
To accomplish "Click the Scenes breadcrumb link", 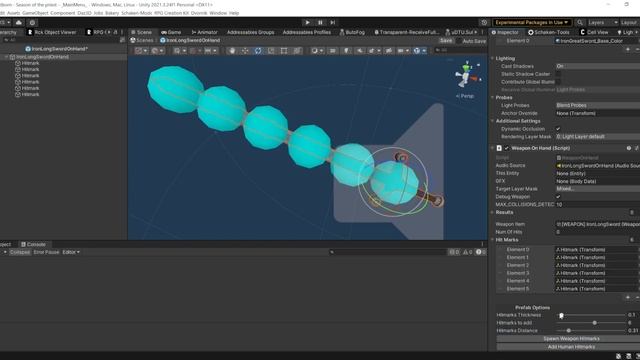I will pyautogui.click(x=142, y=40).
